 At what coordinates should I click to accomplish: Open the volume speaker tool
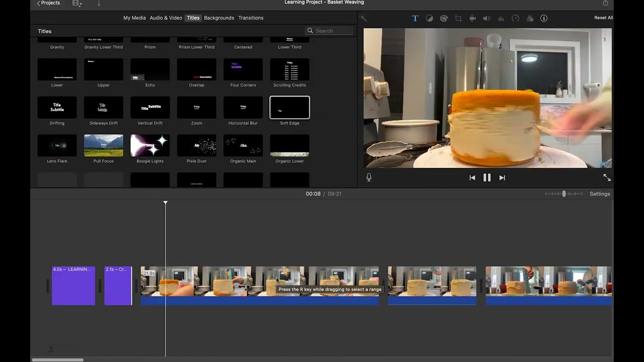487,18
